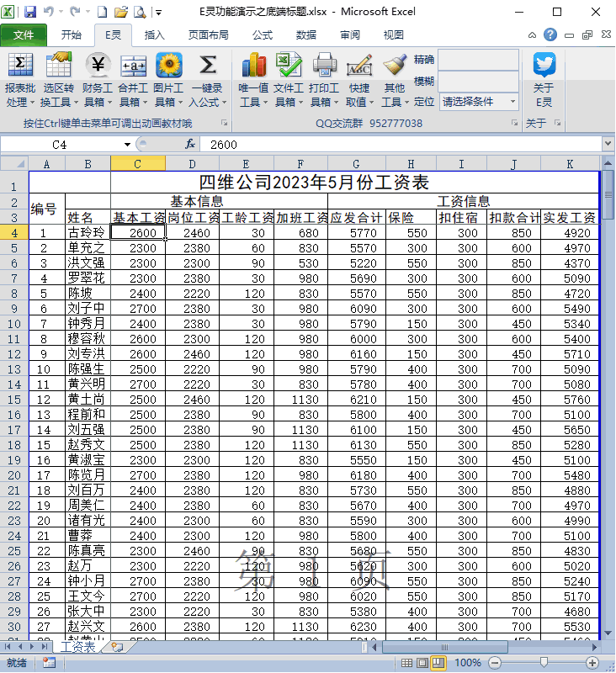Switch to Page Break Preview icon

pos(438,663)
